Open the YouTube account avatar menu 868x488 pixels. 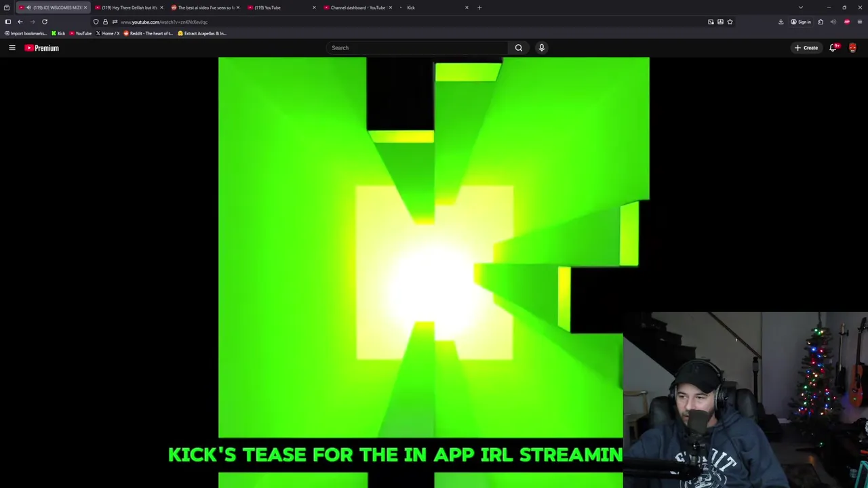(852, 47)
